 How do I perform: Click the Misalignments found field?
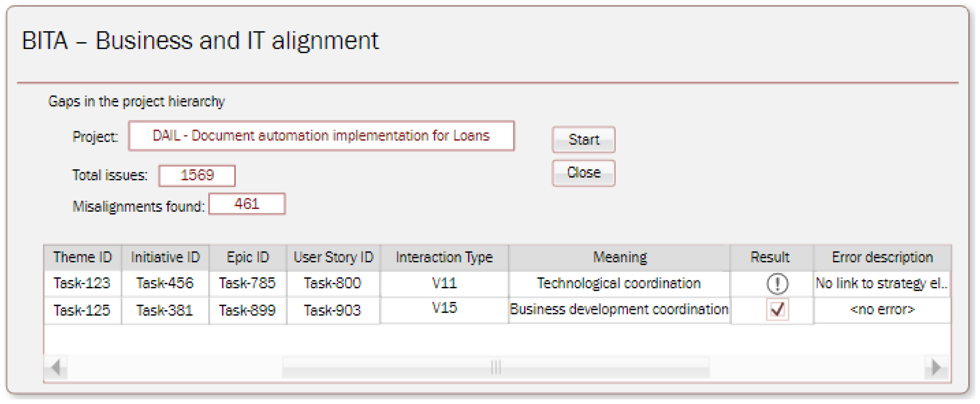point(247,204)
